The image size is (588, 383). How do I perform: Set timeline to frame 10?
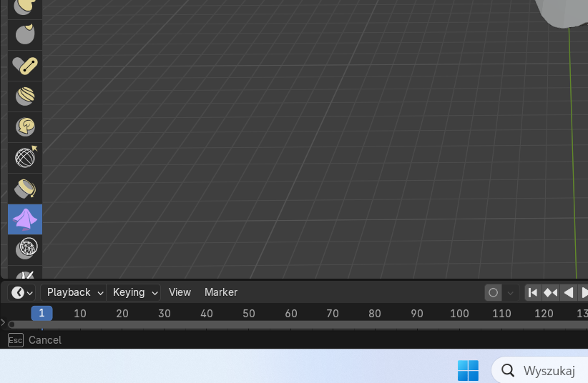[x=80, y=313]
